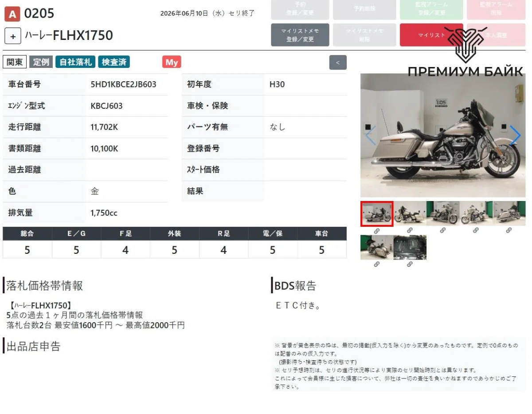
Task: Click the link icon under the saddlebag thumbnail
Action: 377,264
